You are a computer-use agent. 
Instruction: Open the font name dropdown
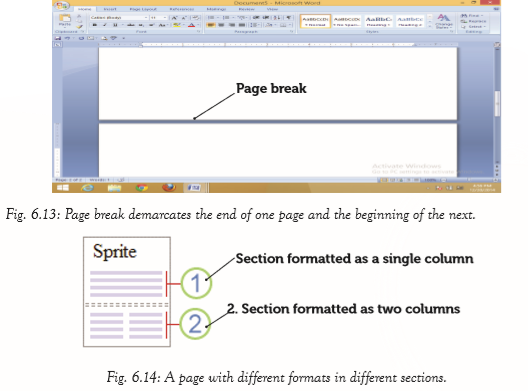point(146,18)
